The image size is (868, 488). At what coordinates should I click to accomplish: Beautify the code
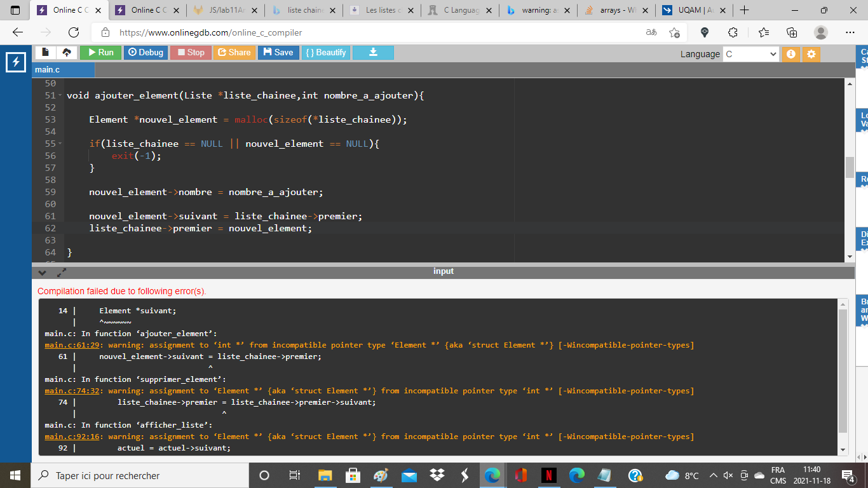click(326, 53)
